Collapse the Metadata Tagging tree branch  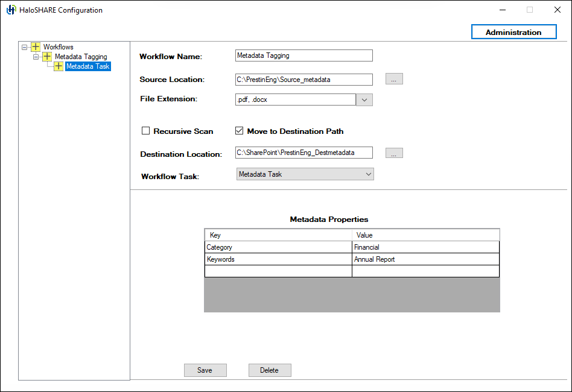(x=36, y=56)
